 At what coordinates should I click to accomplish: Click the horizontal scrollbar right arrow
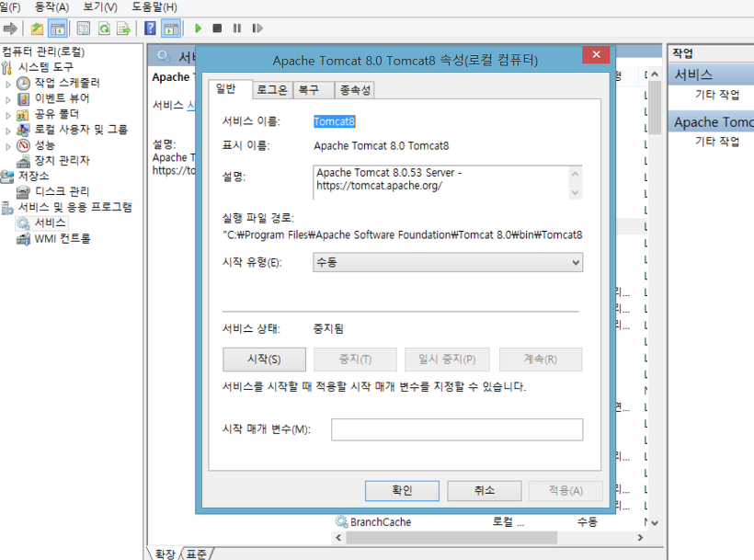[640, 537]
